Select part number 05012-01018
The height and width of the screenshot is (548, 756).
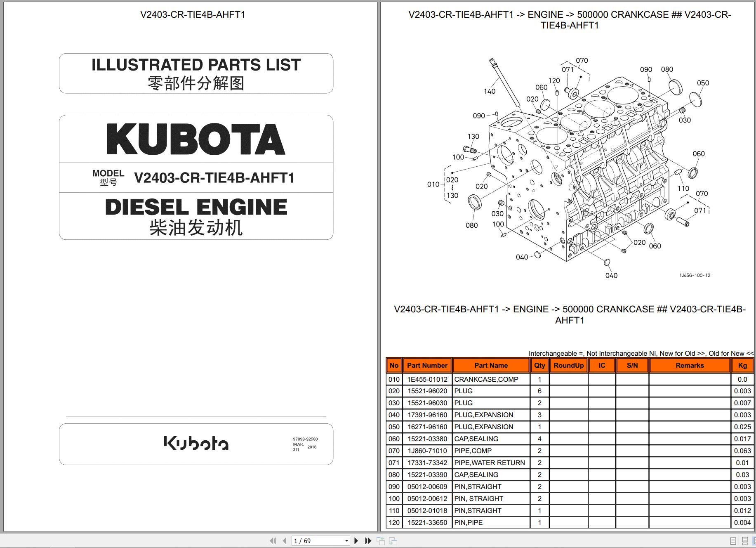pos(427,510)
